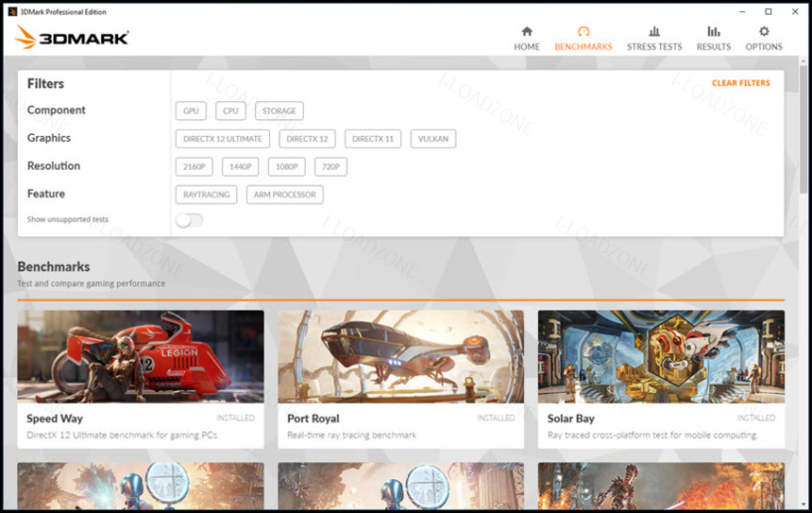Click the Results bar chart icon
The image size is (812, 513).
click(714, 31)
